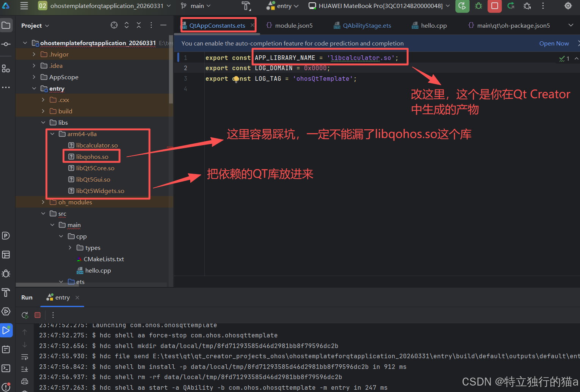The height and width of the screenshot is (392, 580).
Task: Open Project view mode dropdown
Action: (35, 25)
